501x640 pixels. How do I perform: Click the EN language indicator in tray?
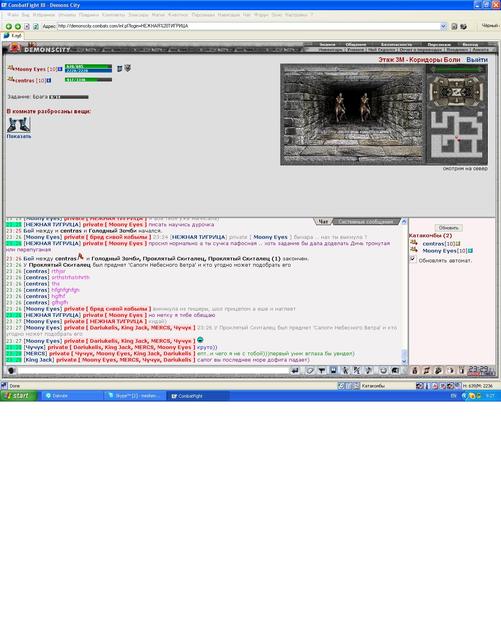[453, 396]
